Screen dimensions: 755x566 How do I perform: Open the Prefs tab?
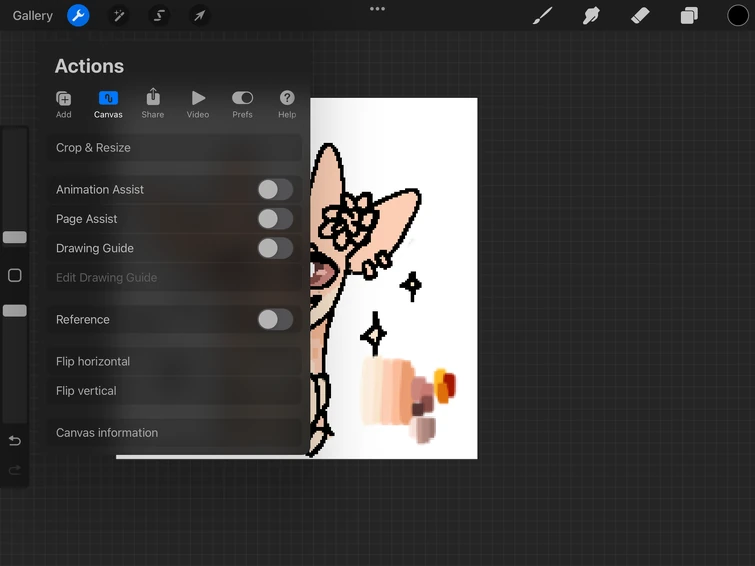(242, 103)
